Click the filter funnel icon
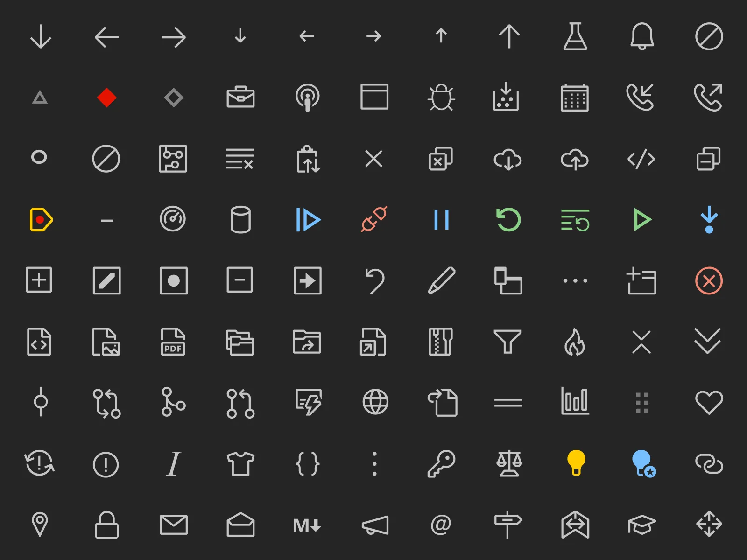 pyautogui.click(x=507, y=342)
